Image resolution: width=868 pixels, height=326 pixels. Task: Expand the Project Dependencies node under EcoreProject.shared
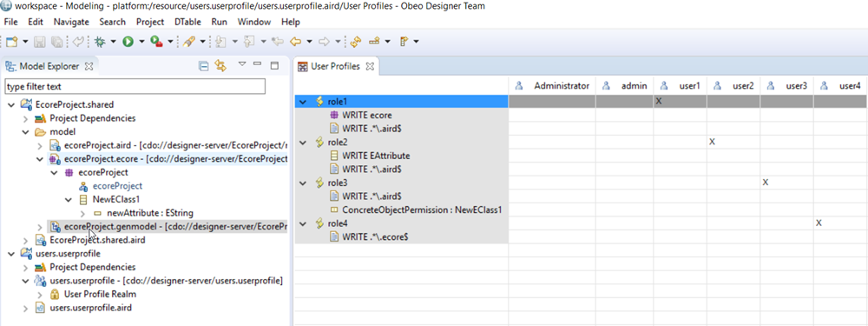25,118
